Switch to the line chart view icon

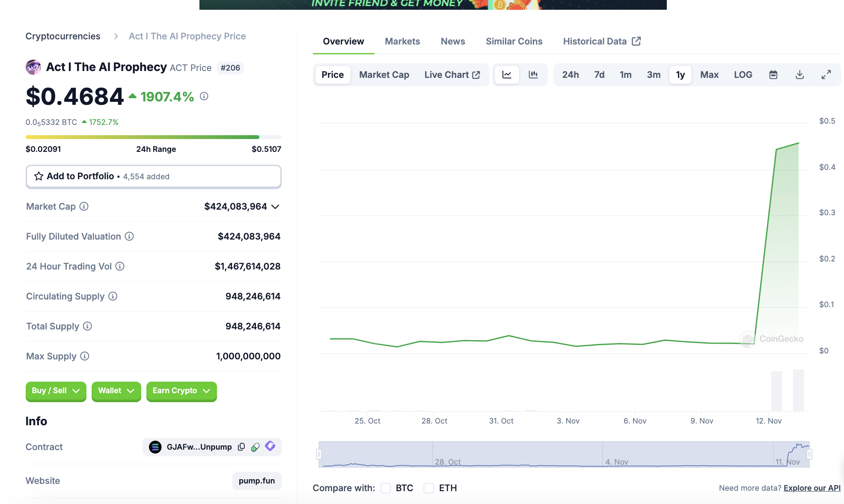507,75
